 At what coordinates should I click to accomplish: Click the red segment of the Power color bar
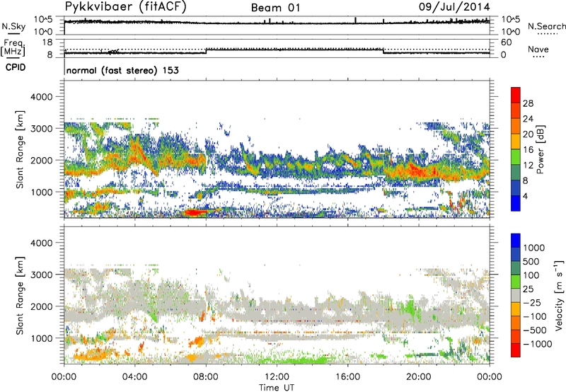(x=516, y=95)
